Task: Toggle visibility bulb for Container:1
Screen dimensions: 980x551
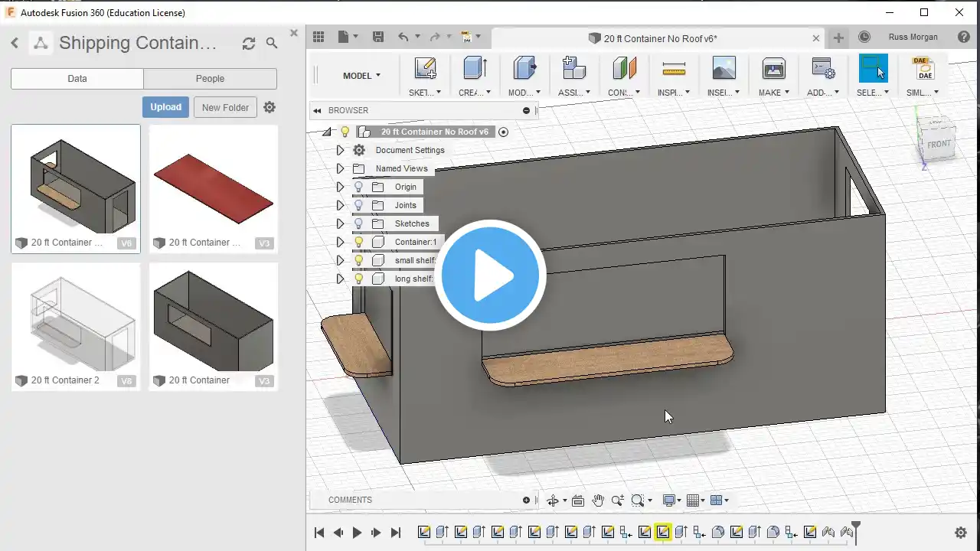Action: point(358,242)
